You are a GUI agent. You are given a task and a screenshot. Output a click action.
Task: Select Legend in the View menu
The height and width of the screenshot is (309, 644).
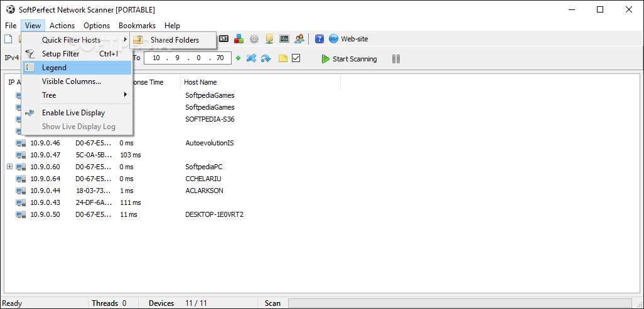click(x=77, y=68)
